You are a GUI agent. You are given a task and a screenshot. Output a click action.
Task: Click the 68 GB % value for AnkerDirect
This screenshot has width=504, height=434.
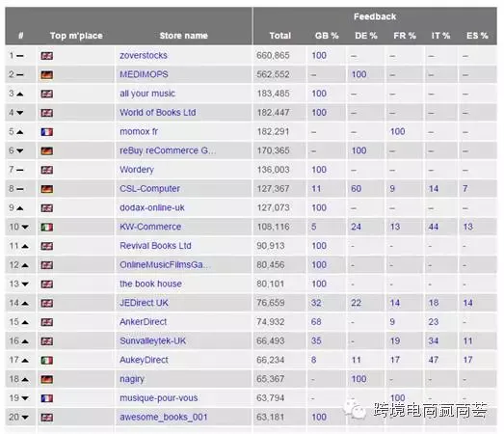(316, 321)
